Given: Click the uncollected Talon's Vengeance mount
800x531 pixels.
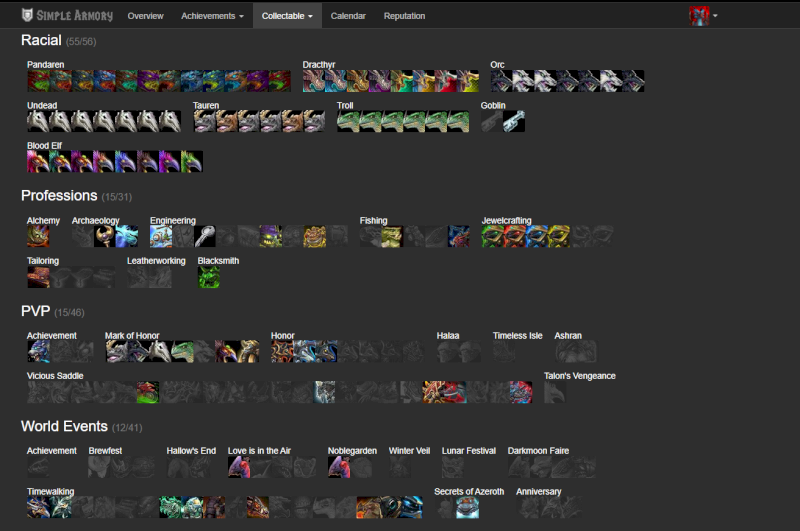Looking at the screenshot, I should 555,392.
